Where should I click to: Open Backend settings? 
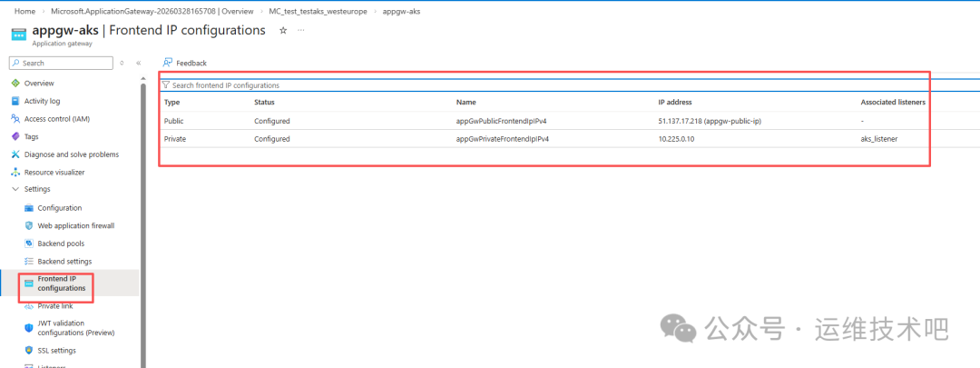tap(64, 261)
